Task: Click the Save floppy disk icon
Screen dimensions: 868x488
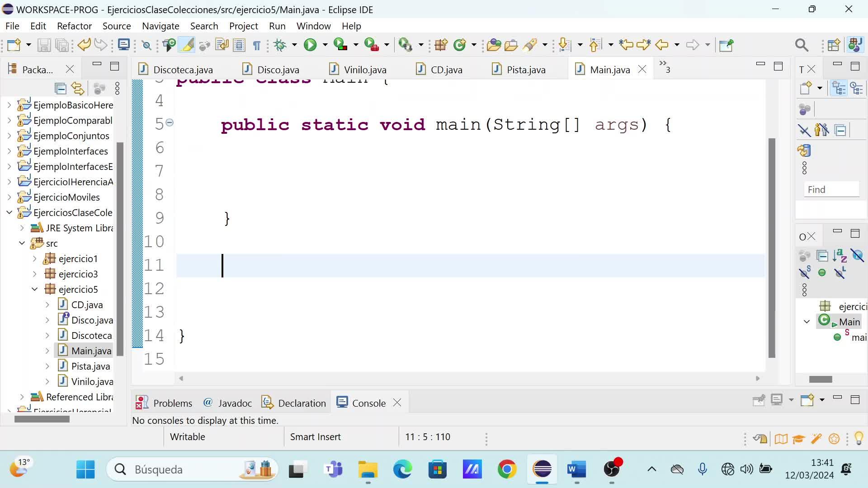Action: coord(44,45)
